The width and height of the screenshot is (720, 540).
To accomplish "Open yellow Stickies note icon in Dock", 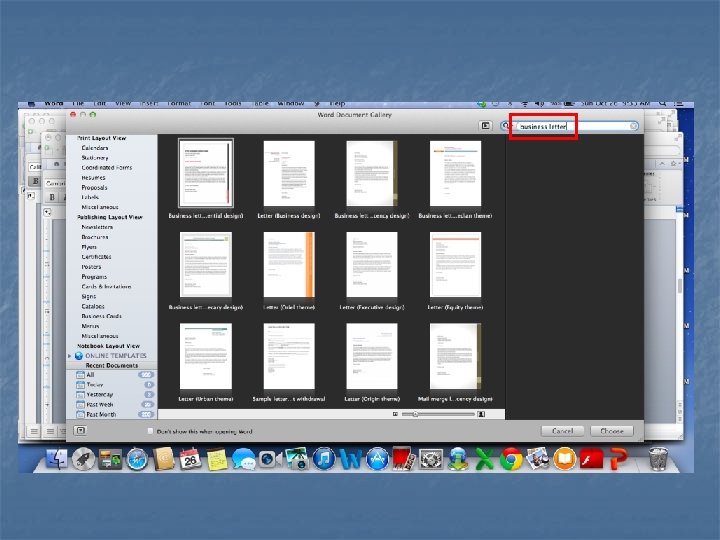I will [217, 459].
